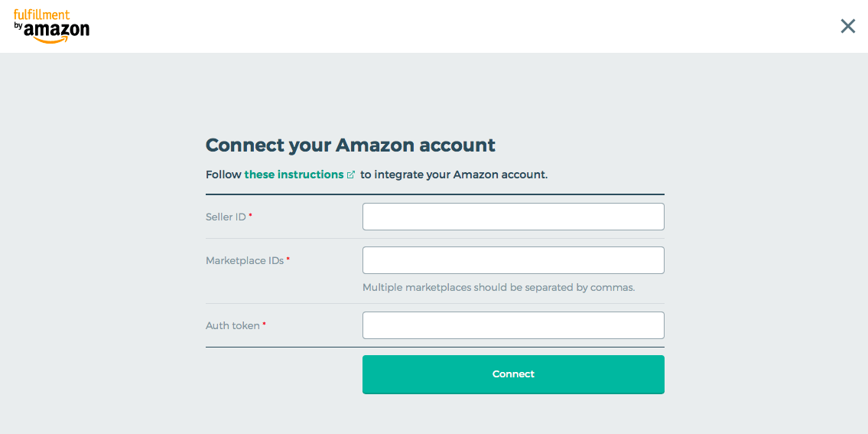The height and width of the screenshot is (434, 868).
Task: Click the multiple marketplaces hint text
Action: [x=499, y=288]
